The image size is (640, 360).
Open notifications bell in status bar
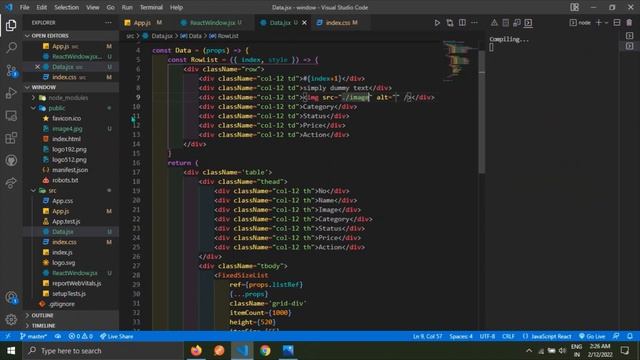(x=630, y=336)
